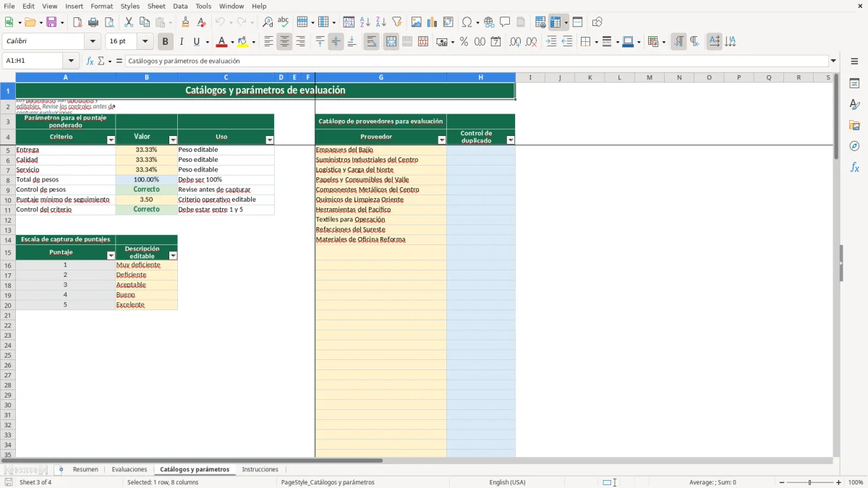Screen dimensions: 868x488
Task: Toggle Center Vertically alignment
Action: click(336, 42)
